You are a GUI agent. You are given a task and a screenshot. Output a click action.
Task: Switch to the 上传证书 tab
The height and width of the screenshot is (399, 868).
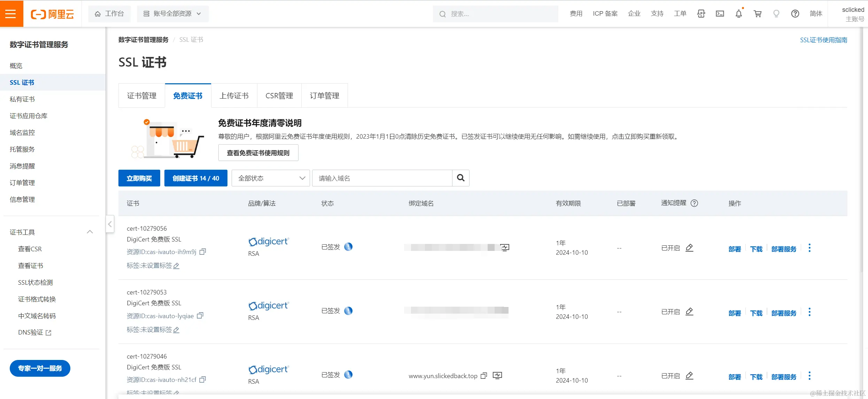[234, 95]
